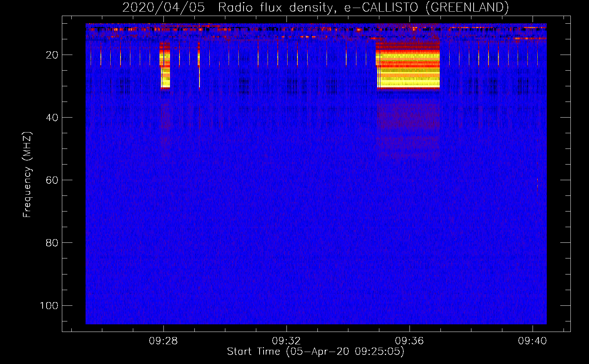The width and height of the screenshot is (589, 364).
Task: Click the 40 MHz frequency tick label
Action: coord(52,118)
